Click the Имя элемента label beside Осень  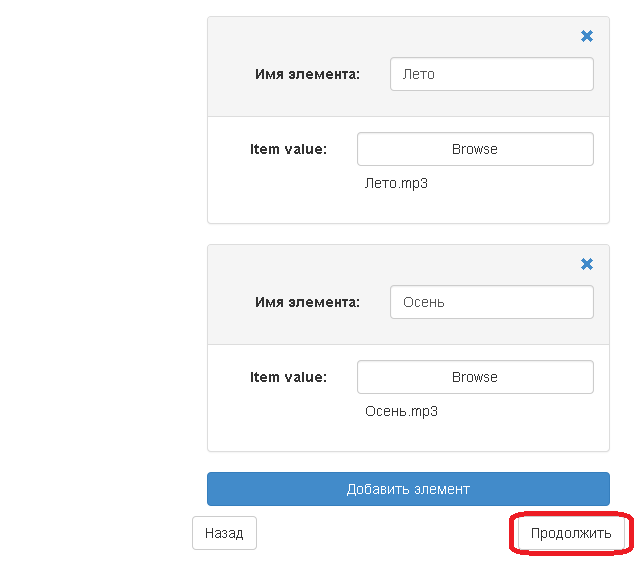pyautogui.click(x=307, y=302)
